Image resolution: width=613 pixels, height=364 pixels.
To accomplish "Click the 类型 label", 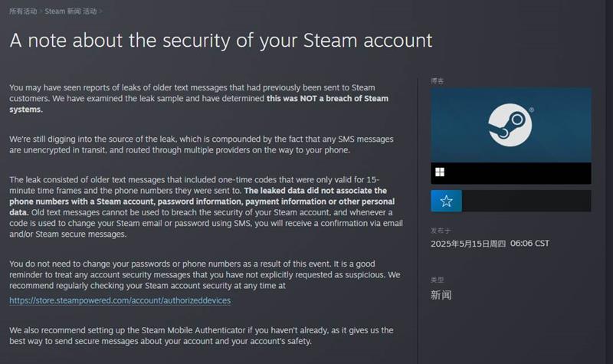I will (438, 280).
